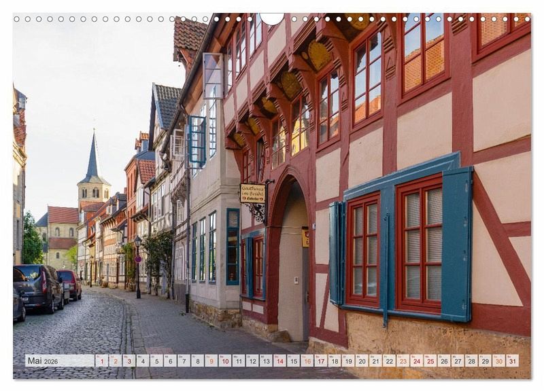Click day 20 in the date strip
The height and width of the screenshot is (392, 544).
tap(361, 361)
